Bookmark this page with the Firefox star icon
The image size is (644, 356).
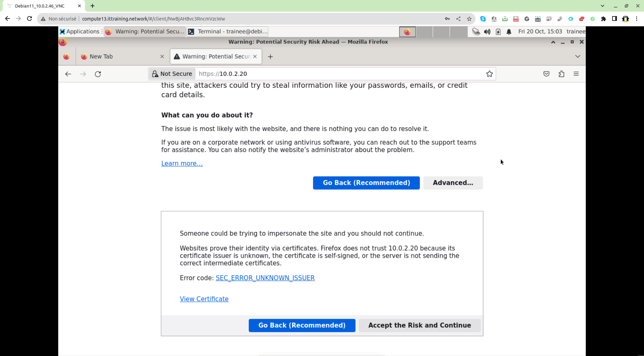click(490, 74)
